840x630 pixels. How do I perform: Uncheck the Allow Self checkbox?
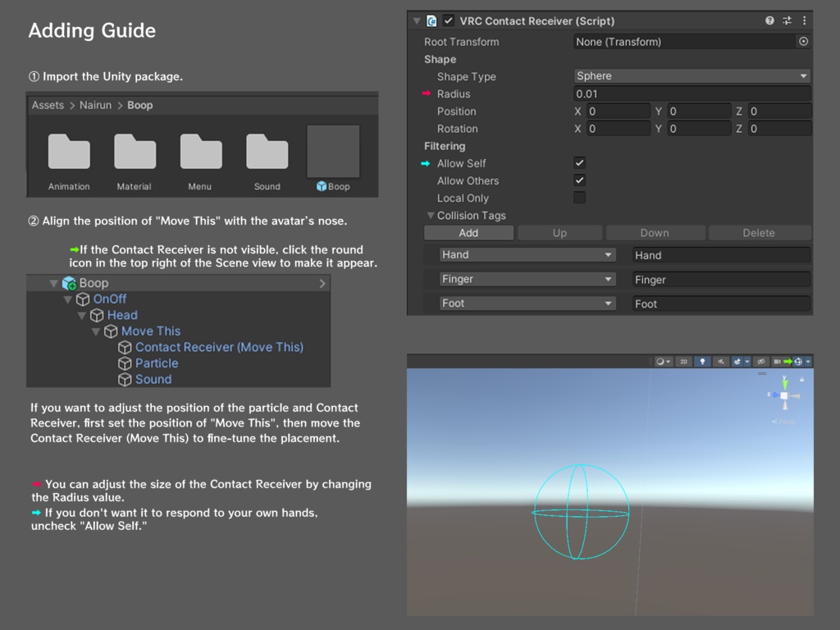click(x=579, y=163)
